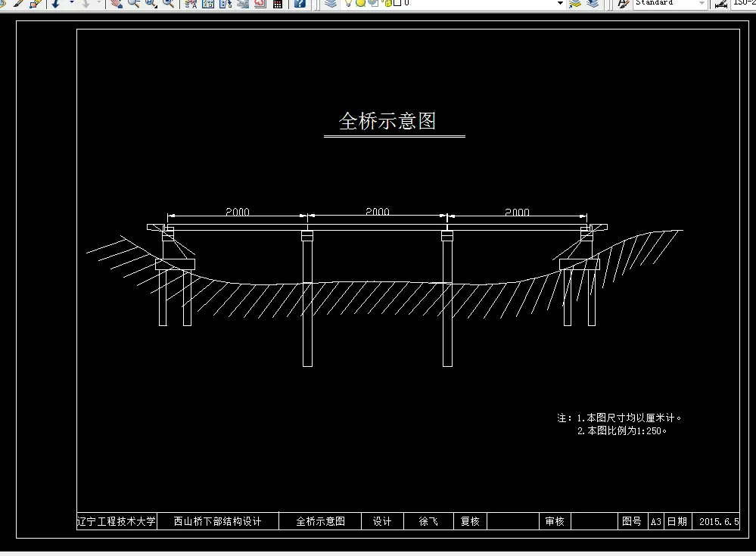
Task: Click the 图号 title block cell
Action: tap(632, 521)
